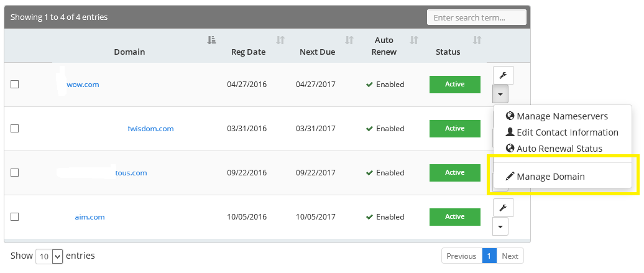Tick the checkbox for tous.com
The image size is (644, 273).
pos(14,173)
